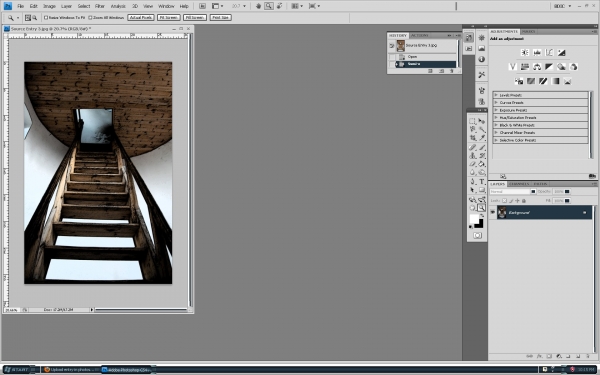
Task: Open the File menu
Action: pyautogui.click(x=21, y=6)
